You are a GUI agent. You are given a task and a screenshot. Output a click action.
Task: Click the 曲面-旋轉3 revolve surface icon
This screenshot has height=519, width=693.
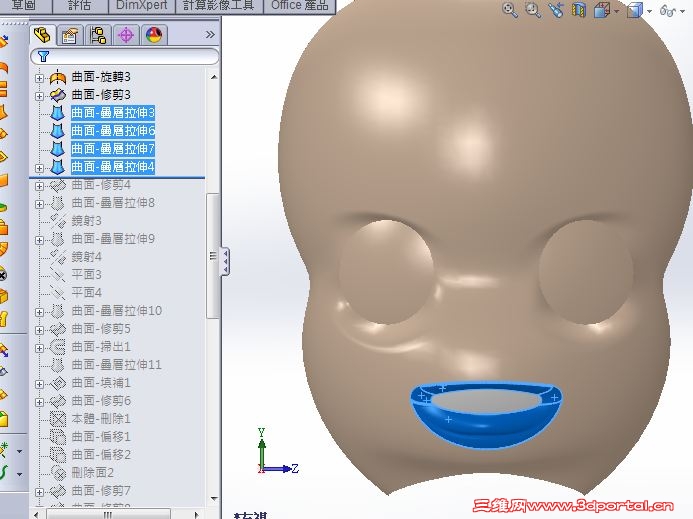pos(58,77)
